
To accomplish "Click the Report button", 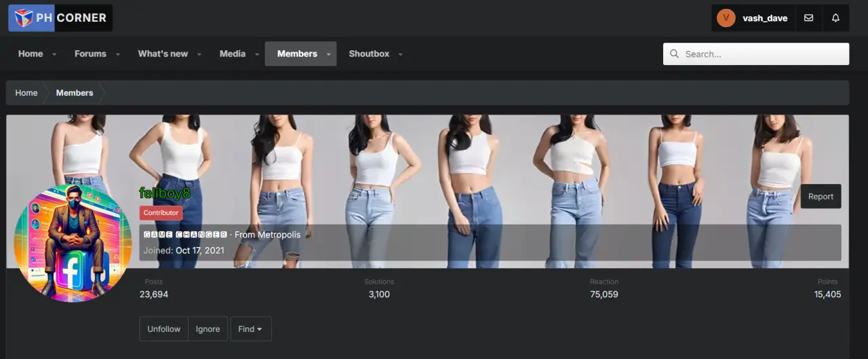I will coord(821,196).
